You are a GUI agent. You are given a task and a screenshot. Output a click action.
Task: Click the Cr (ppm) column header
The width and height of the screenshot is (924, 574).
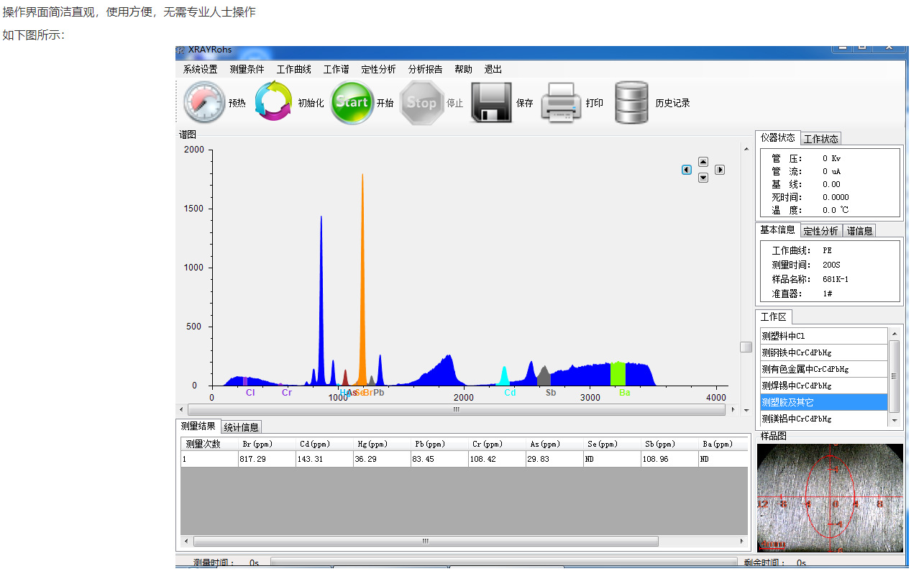[x=497, y=444]
